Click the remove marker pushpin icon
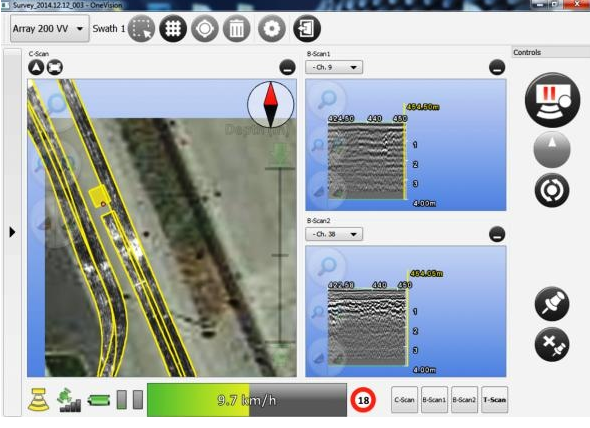 552,344
